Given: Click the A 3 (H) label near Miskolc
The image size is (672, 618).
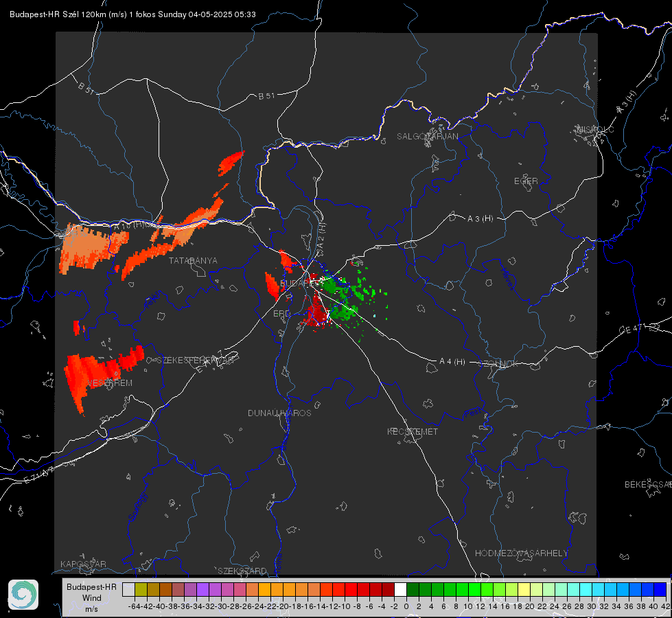Looking at the screenshot, I should pyautogui.click(x=627, y=102).
